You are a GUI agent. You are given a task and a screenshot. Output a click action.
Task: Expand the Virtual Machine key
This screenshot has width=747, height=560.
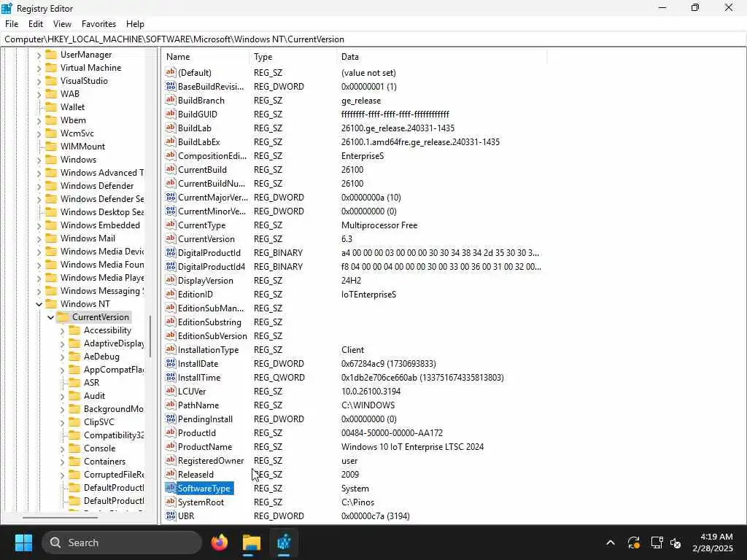[39, 68]
